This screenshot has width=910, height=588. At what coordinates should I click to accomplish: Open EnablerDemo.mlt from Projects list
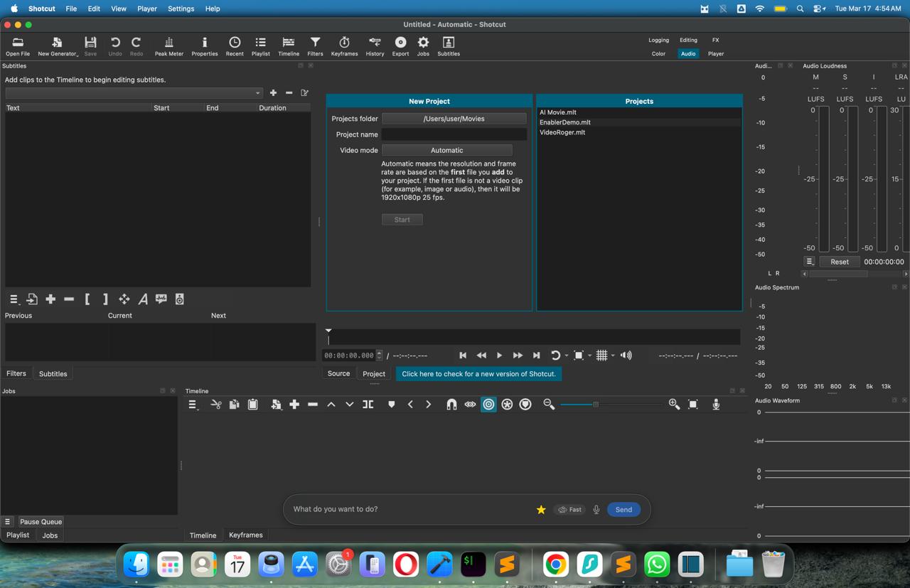(564, 122)
